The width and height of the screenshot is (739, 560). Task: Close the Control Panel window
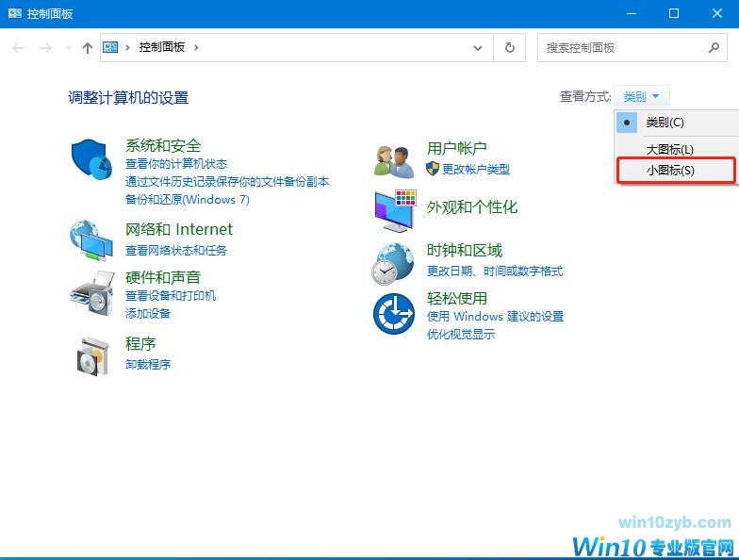[716, 13]
